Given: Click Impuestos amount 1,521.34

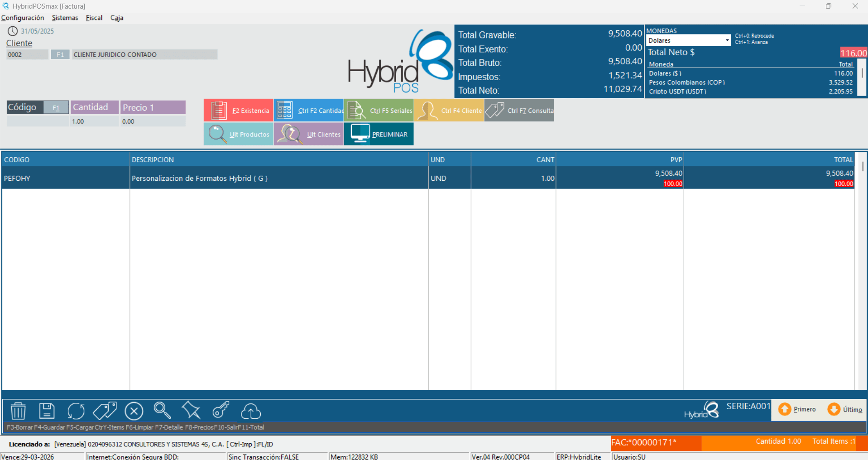Looking at the screenshot, I should click(x=625, y=75).
